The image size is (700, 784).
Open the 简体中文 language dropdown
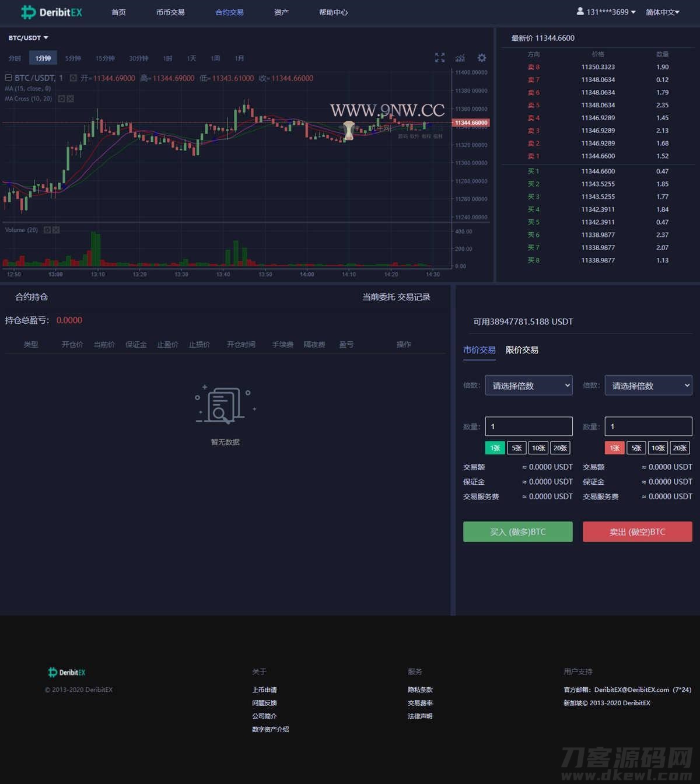click(662, 12)
